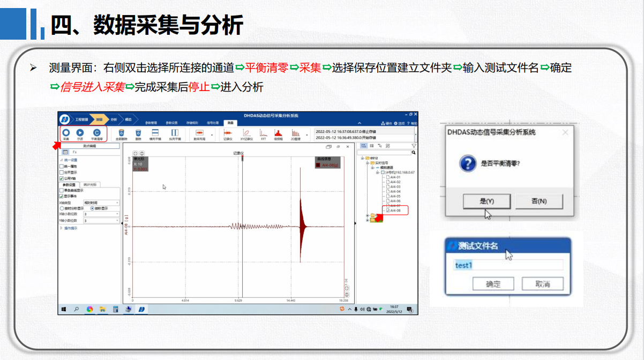
Task: Uncheck the AI4-08 channel checkbox
Action: click(x=388, y=211)
